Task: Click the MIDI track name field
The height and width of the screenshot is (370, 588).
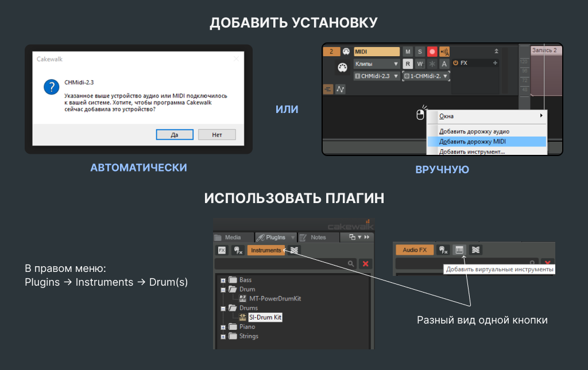Action: [x=377, y=52]
